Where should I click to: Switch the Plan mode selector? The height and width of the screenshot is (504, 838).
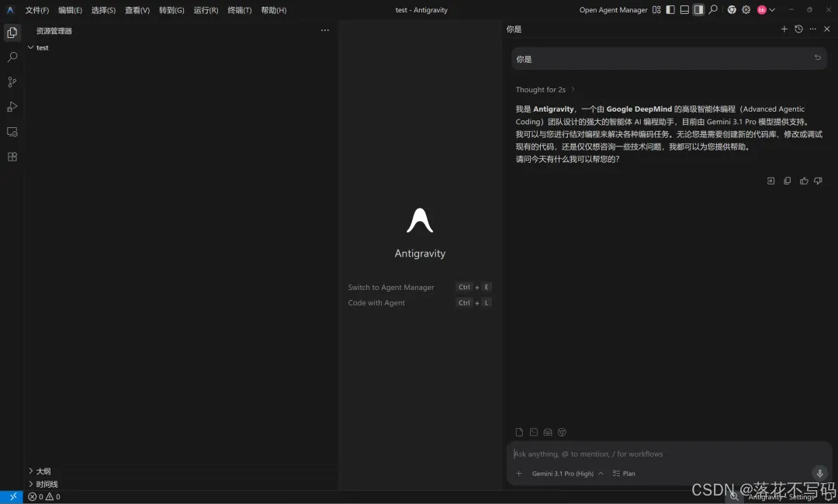pos(624,474)
